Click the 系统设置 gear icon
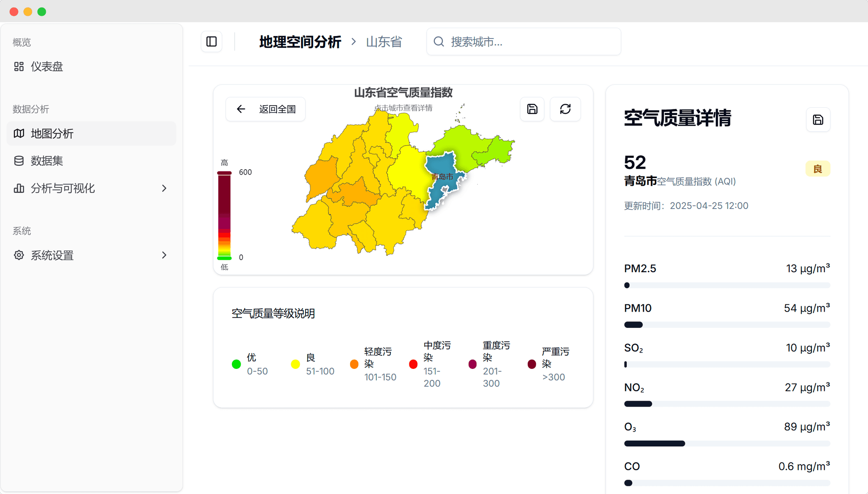 tap(19, 255)
